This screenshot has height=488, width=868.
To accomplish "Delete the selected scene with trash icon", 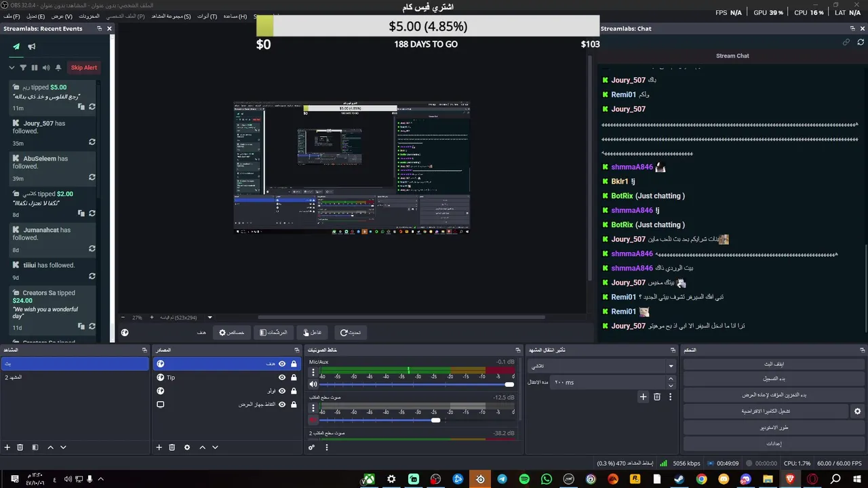I will (x=20, y=447).
